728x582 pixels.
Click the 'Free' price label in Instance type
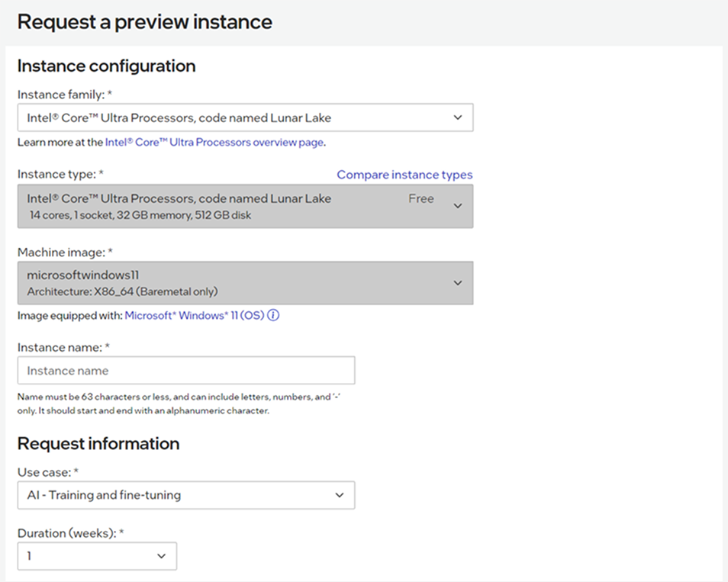tap(421, 198)
